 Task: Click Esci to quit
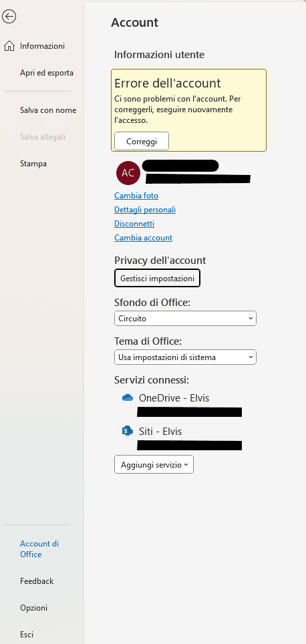click(27, 635)
